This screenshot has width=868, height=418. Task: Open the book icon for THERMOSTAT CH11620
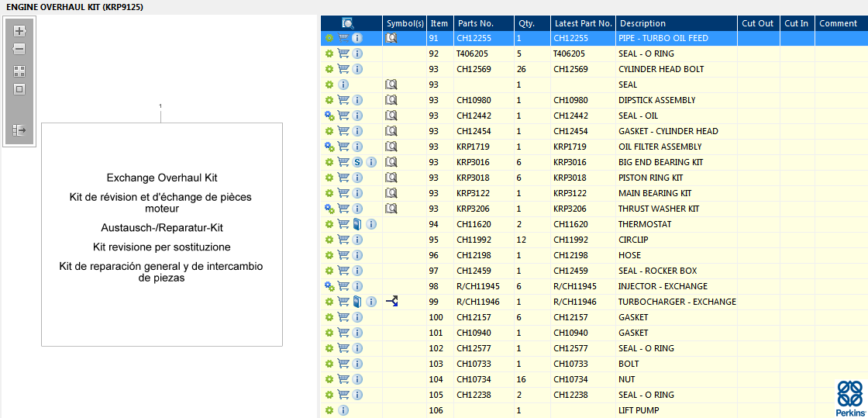point(357,224)
